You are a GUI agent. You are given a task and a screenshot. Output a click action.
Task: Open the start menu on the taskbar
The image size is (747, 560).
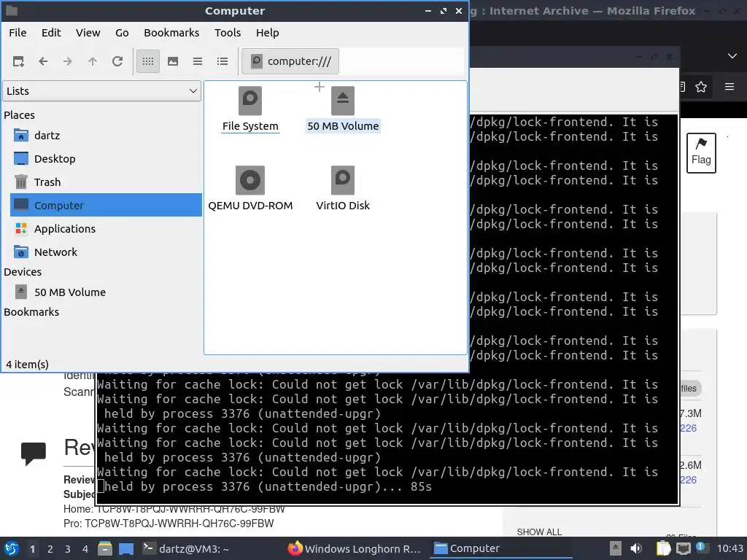click(12, 549)
